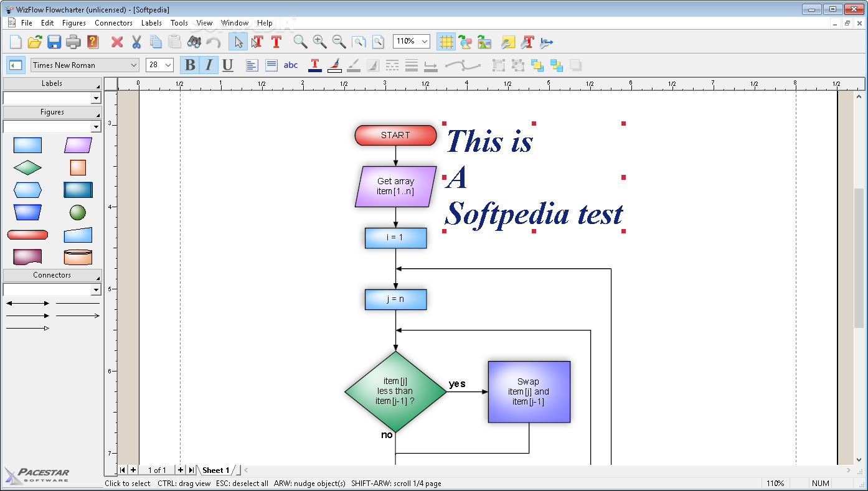Screen dimensions: 868x491
Task: Zoom out with the minus magnifier icon
Action: (339, 42)
